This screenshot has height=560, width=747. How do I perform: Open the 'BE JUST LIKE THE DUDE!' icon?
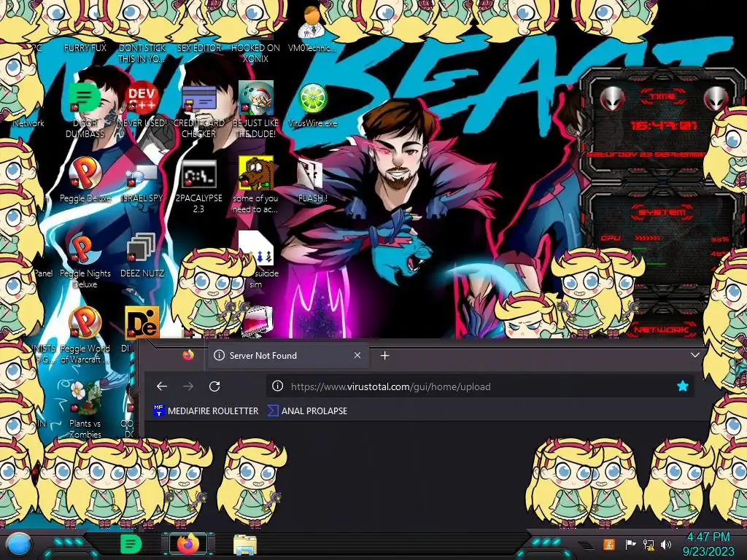click(x=256, y=98)
